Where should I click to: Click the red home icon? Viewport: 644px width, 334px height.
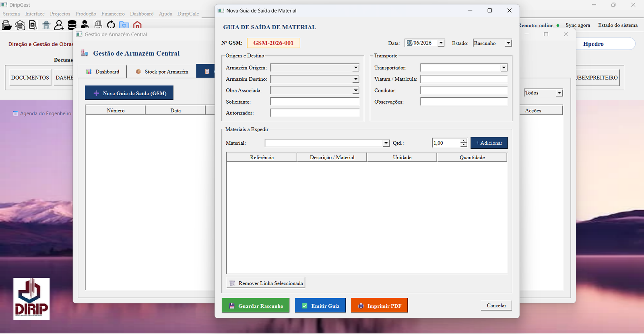137,25
